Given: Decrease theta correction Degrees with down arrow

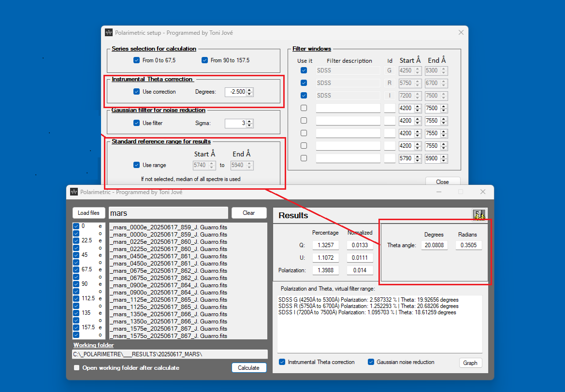Looking at the screenshot, I should tap(249, 94).
